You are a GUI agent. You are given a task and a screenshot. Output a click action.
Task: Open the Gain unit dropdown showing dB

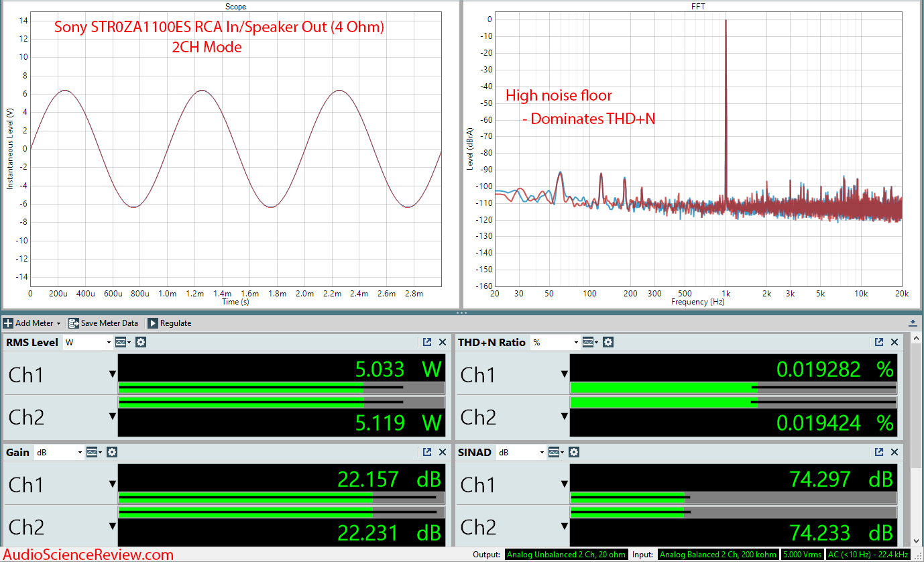(x=59, y=452)
